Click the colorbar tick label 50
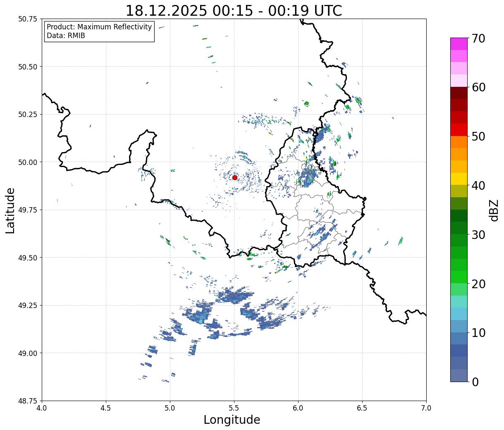The image size is (504, 430). tap(478, 136)
